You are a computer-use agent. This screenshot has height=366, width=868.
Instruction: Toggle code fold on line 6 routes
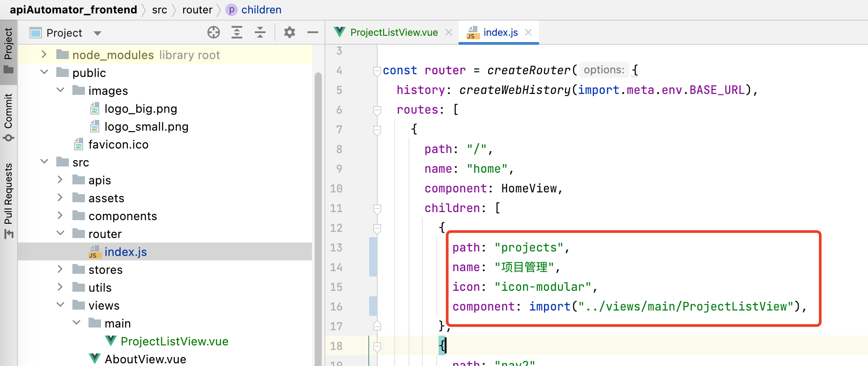pos(377,110)
